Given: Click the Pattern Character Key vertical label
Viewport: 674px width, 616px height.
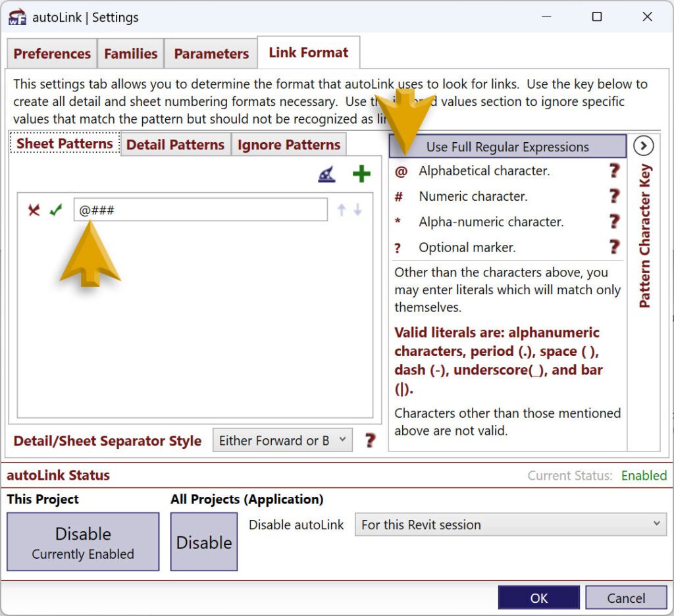Looking at the screenshot, I should point(645,236).
